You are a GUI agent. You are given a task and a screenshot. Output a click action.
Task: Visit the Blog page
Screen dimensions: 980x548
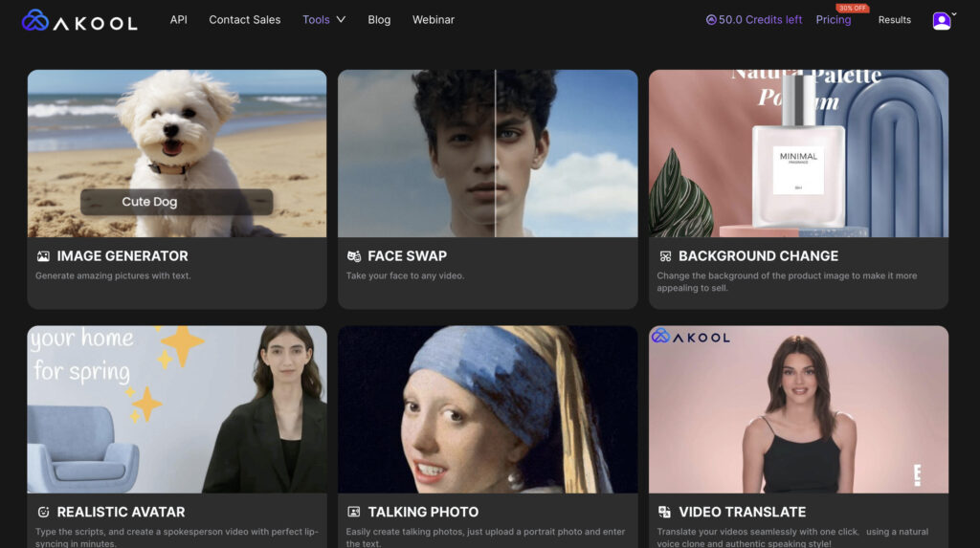tap(379, 20)
